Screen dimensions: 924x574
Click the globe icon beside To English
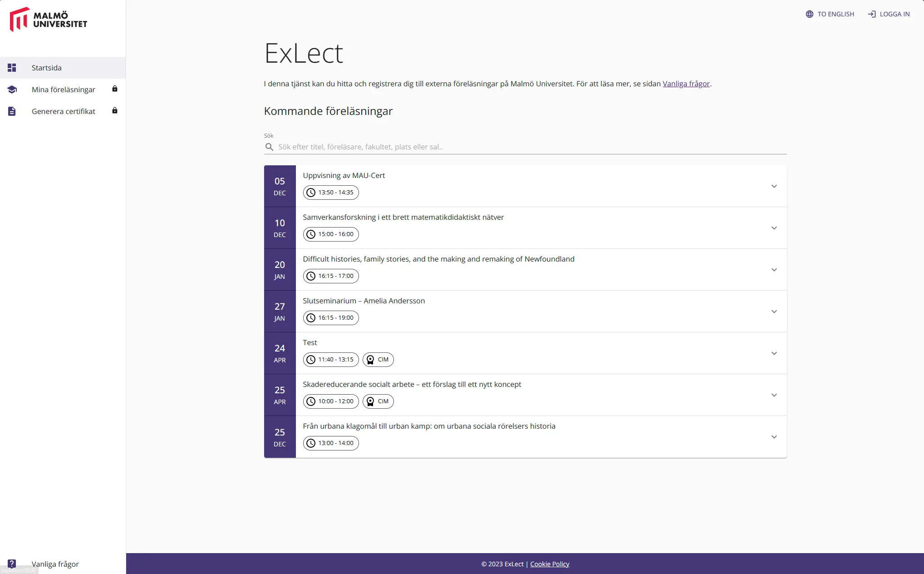click(x=810, y=14)
